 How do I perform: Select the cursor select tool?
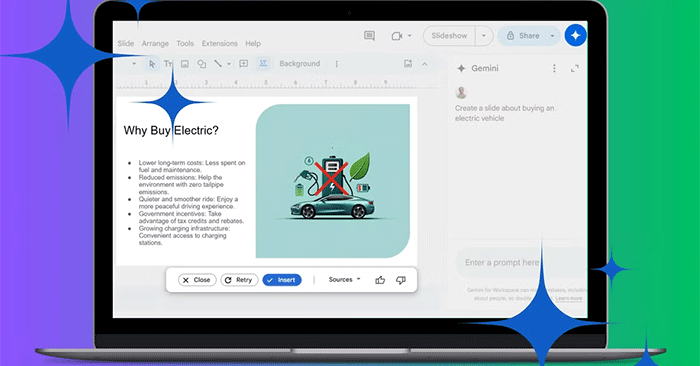tap(152, 64)
